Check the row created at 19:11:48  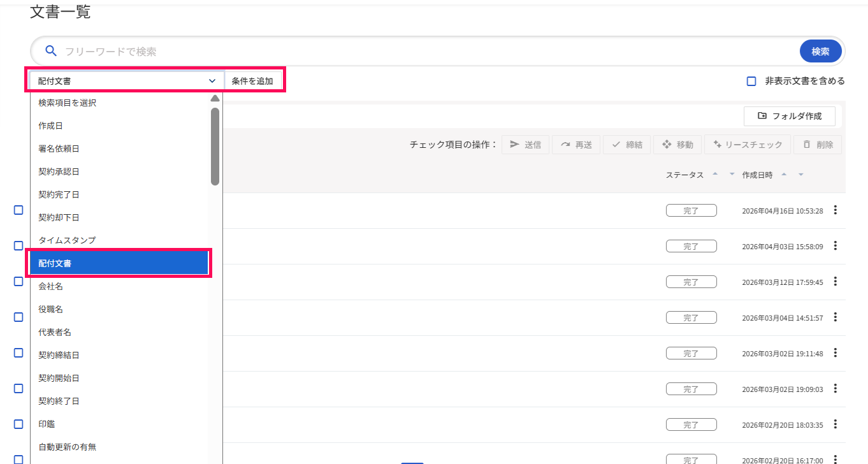tap(18, 352)
